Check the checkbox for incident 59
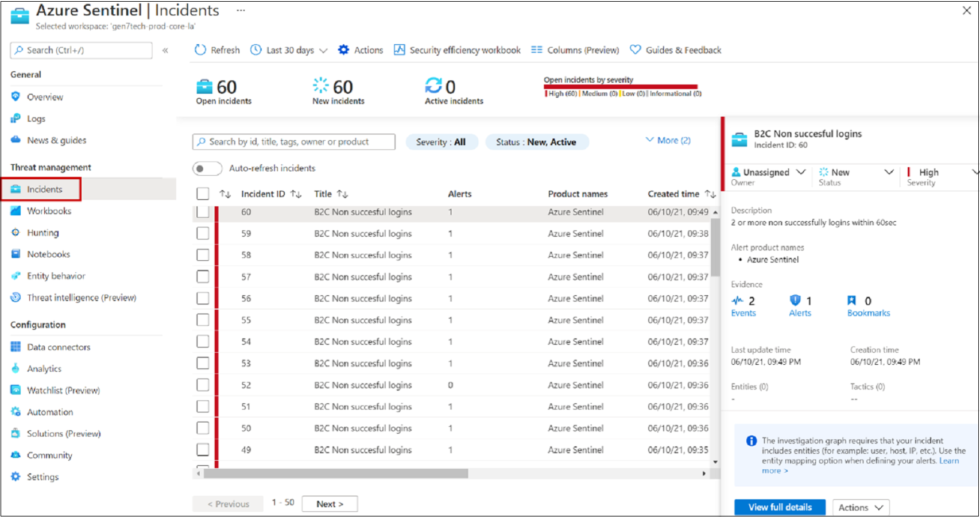The height and width of the screenshot is (517, 980). click(x=203, y=233)
